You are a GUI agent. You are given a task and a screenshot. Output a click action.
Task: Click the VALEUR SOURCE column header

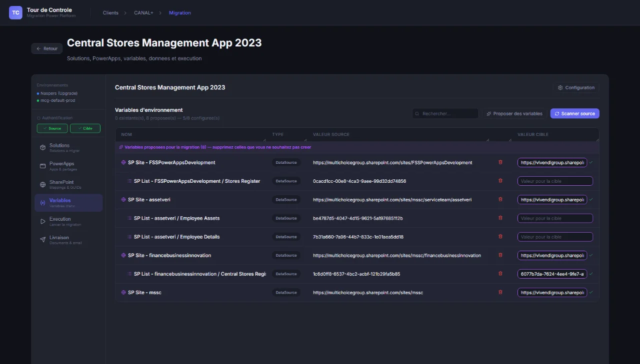pyautogui.click(x=331, y=134)
